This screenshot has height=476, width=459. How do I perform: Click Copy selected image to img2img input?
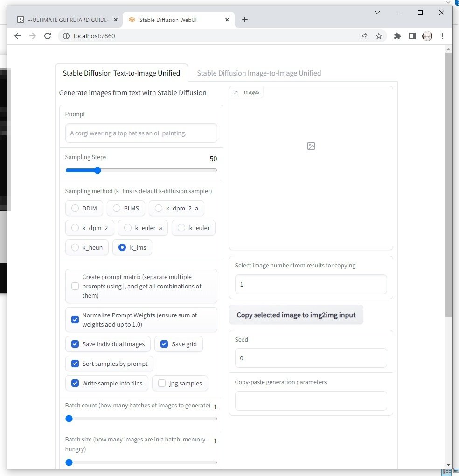296,315
